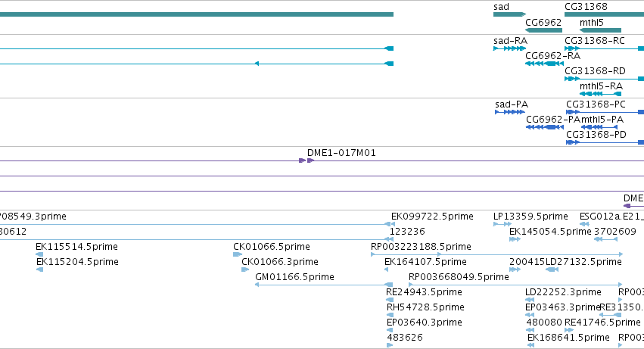644x349 pixels.
Task: Select the mthl5 gene bar
Action: point(600,30)
